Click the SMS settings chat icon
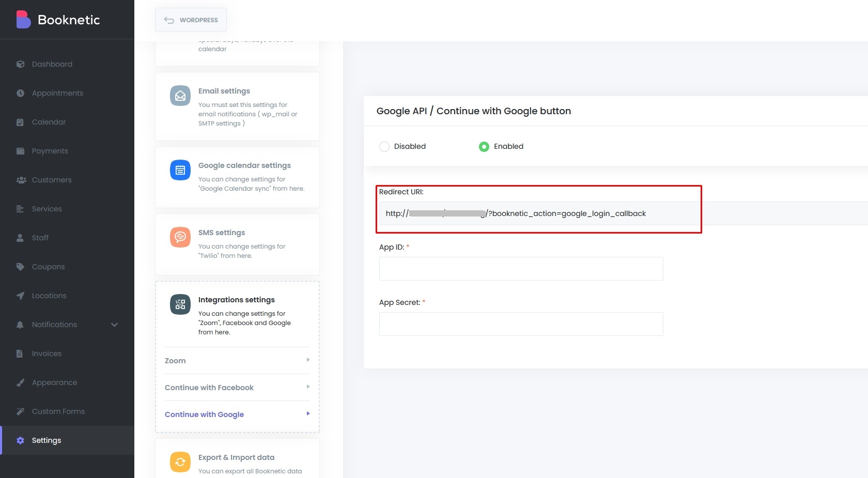868x478 pixels. 180,237
